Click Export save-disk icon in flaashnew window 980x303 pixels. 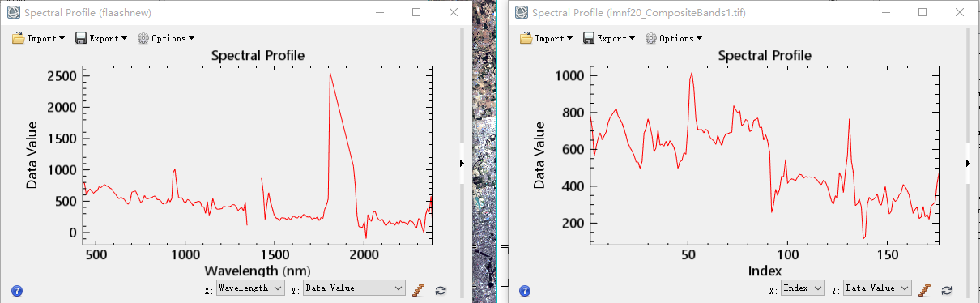81,38
